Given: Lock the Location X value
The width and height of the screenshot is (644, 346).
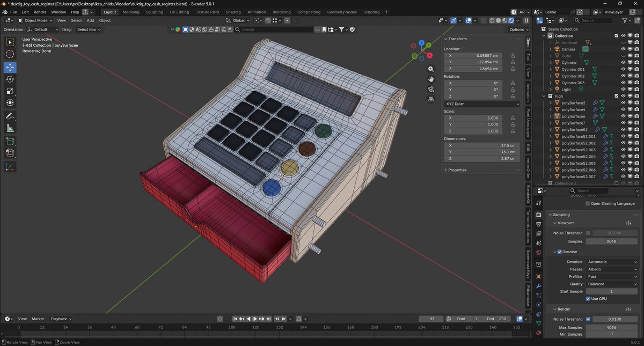Looking at the screenshot, I should pyautogui.click(x=513, y=55).
